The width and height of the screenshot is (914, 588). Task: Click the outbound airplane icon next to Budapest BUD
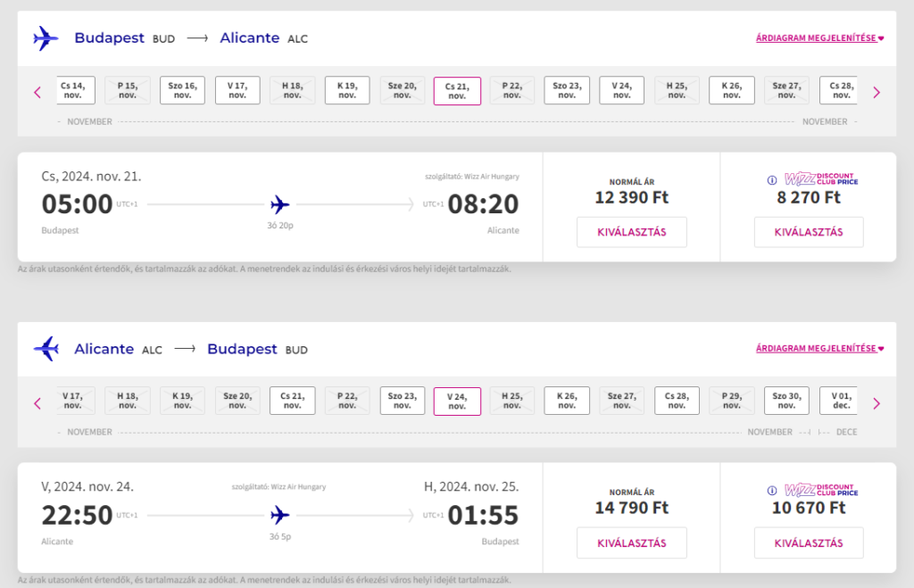pos(46,38)
